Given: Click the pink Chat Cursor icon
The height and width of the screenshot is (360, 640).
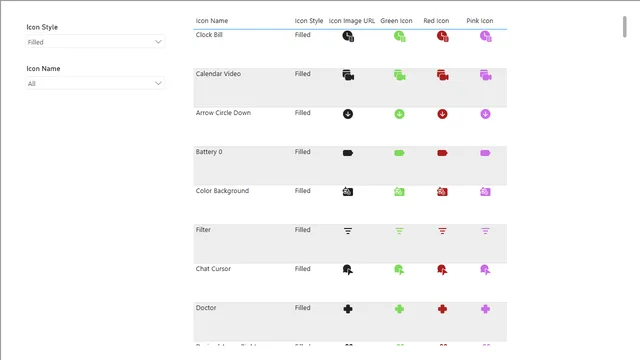Looking at the screenshot, I should [x=485, y=270].
